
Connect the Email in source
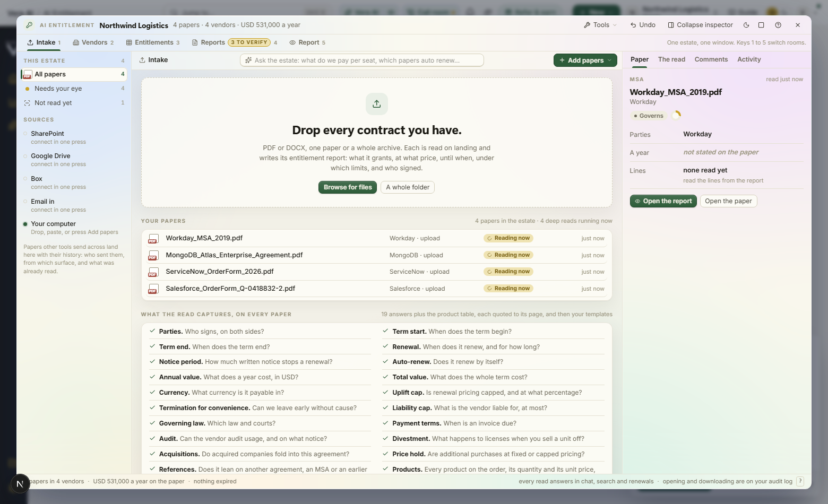(74, 205)
